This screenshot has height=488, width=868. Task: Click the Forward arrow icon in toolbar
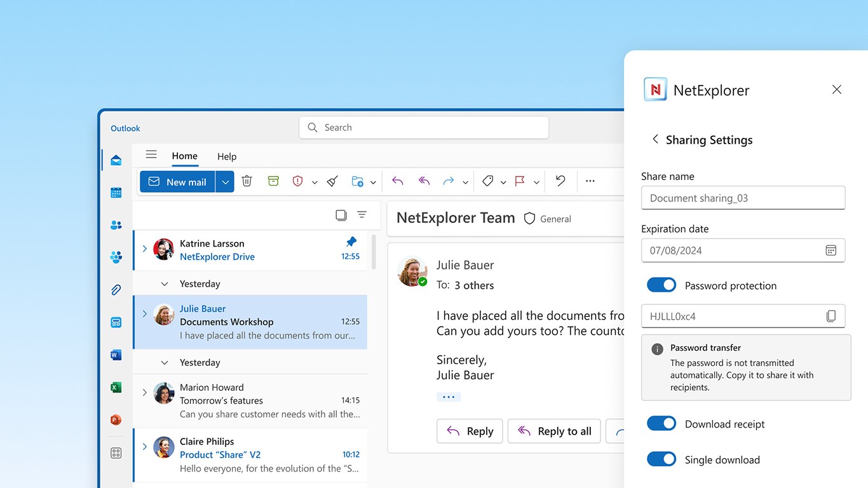point(449,181)
